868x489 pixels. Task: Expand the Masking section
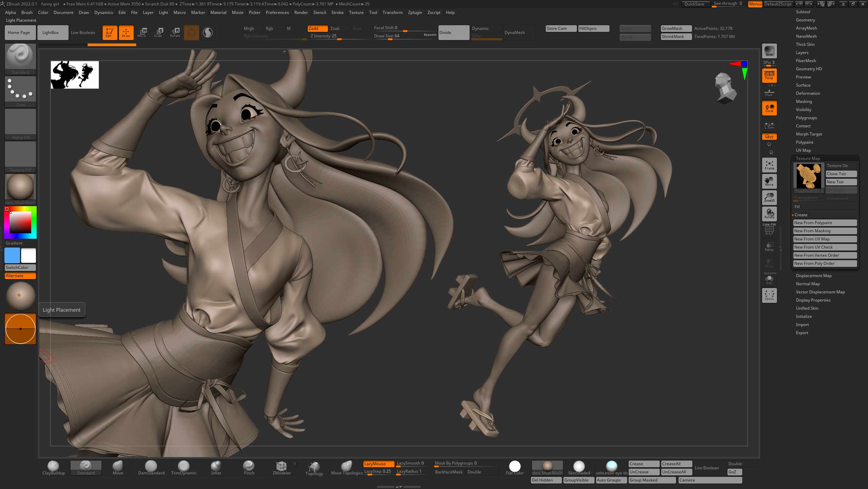[803, 102]
